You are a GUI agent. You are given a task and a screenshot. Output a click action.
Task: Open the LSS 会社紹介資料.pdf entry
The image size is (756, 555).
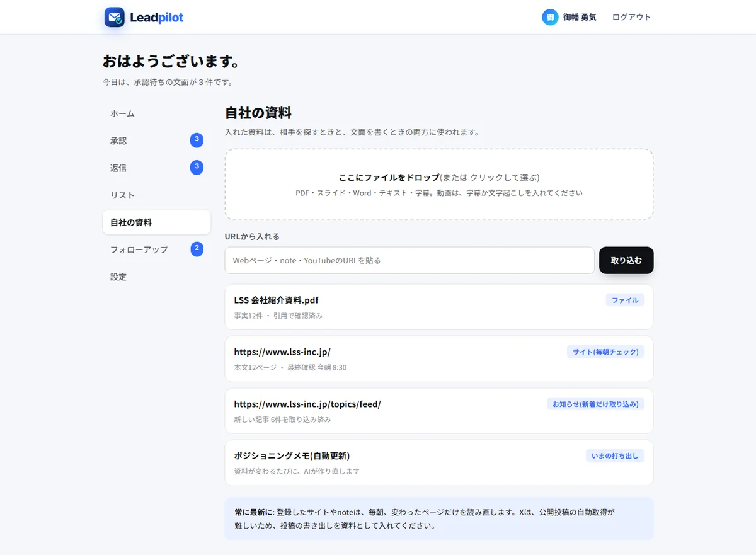pyautogui.click(x=439, y=307)
